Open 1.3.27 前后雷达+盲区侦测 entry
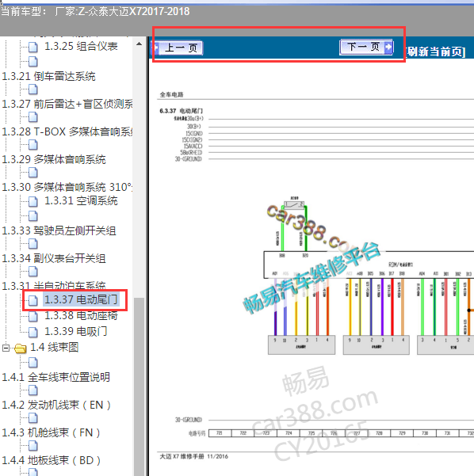Image resolution: width=474 pixels, height=476 pixels. pyautogui.click(x=67, y=104)
